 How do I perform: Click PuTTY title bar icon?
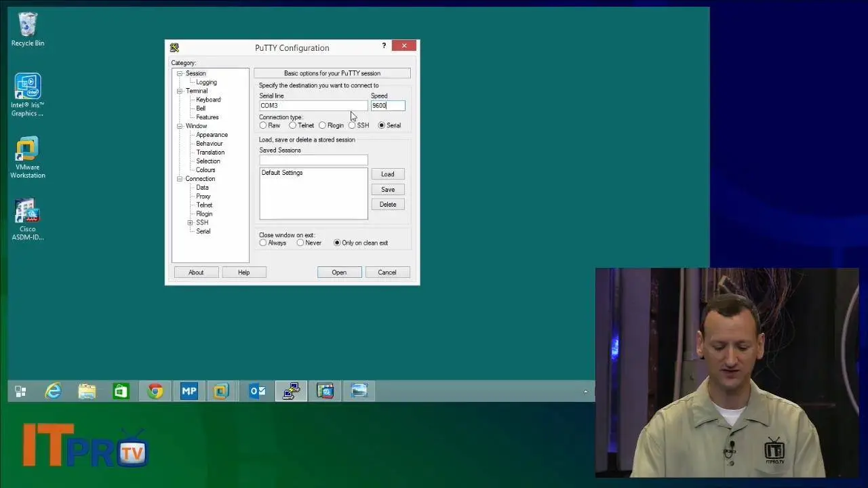coord(174,47)
